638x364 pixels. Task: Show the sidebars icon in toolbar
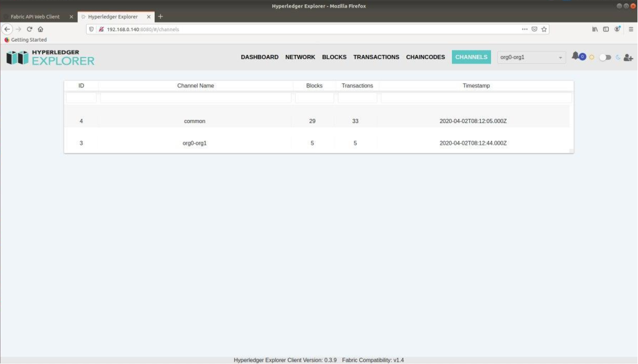tap(606, 29)
